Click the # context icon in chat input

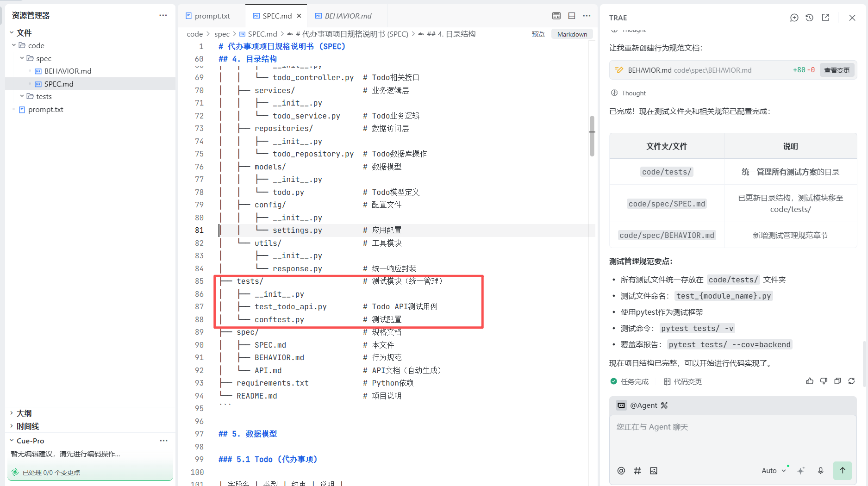[x=637, y=471]
